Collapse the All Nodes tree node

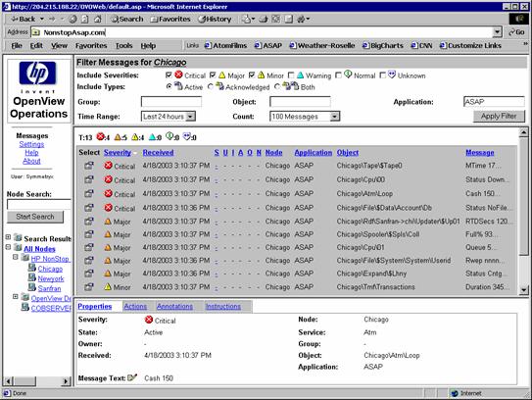click(8, 247)
